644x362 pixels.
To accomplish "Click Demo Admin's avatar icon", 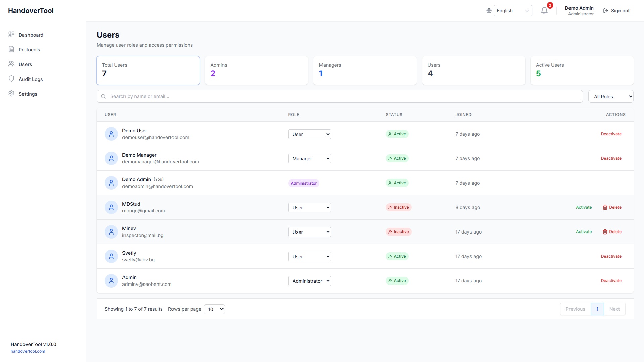I will click(x=111, y=183).
